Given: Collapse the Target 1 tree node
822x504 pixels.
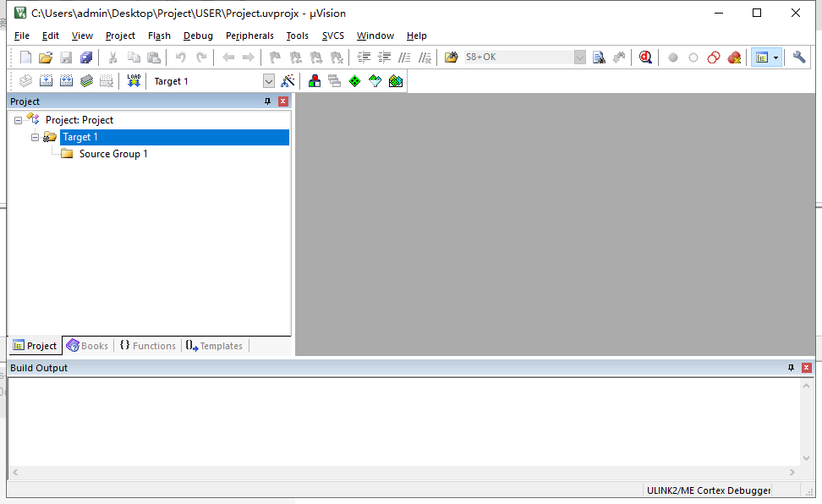Looking at the screenshot, I should click(x=35, y=137).
